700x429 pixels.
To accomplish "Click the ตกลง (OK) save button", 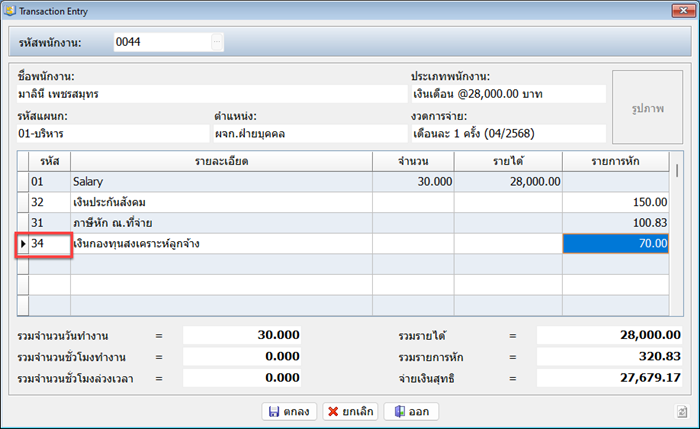I will point(286,411).
